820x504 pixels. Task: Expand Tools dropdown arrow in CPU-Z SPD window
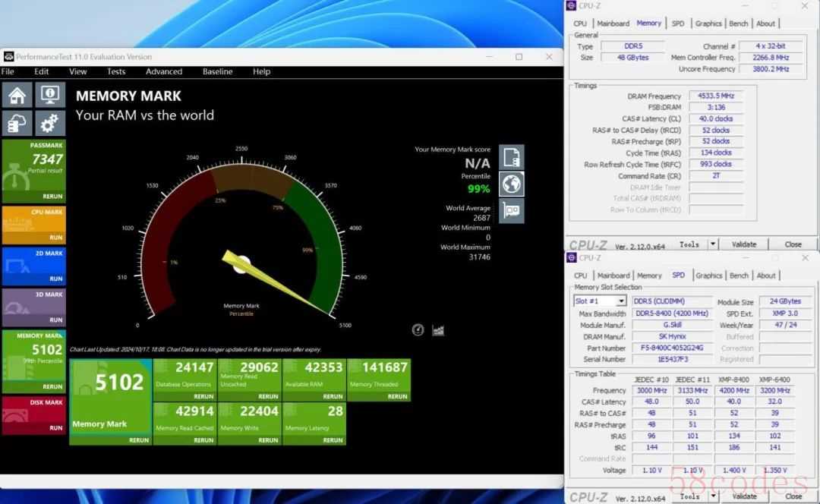712,496
